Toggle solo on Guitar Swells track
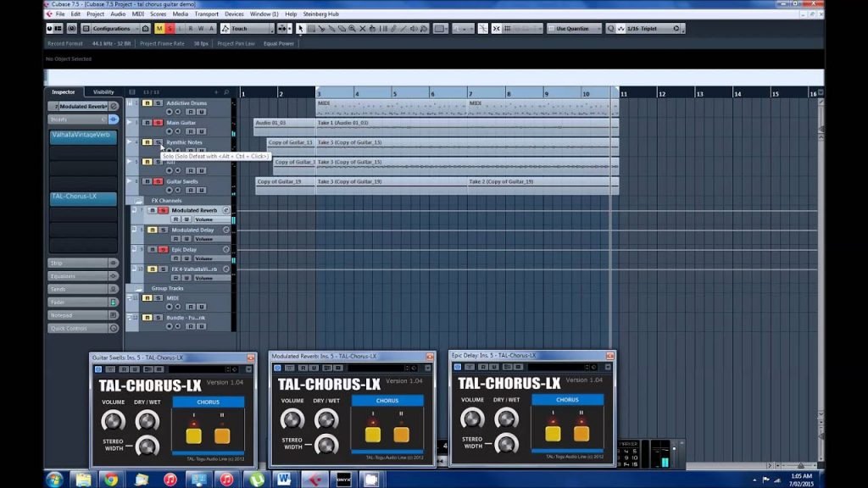 click(x=158, y=181)
